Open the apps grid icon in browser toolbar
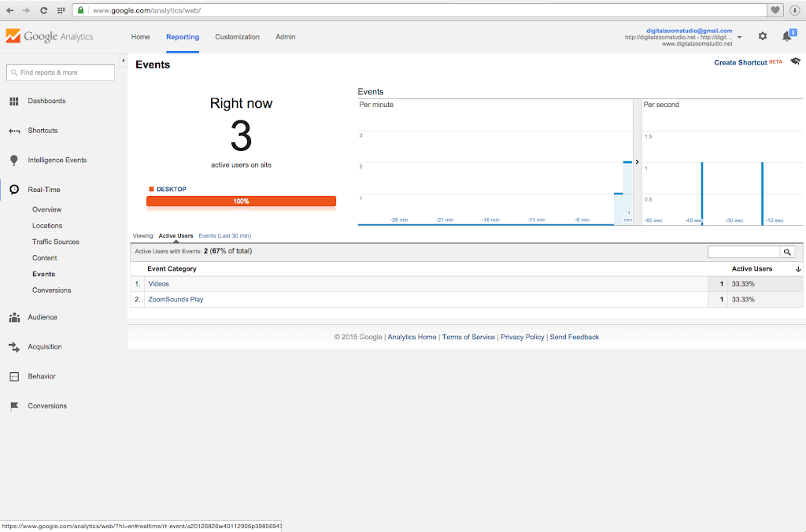 tap(61, 10)
